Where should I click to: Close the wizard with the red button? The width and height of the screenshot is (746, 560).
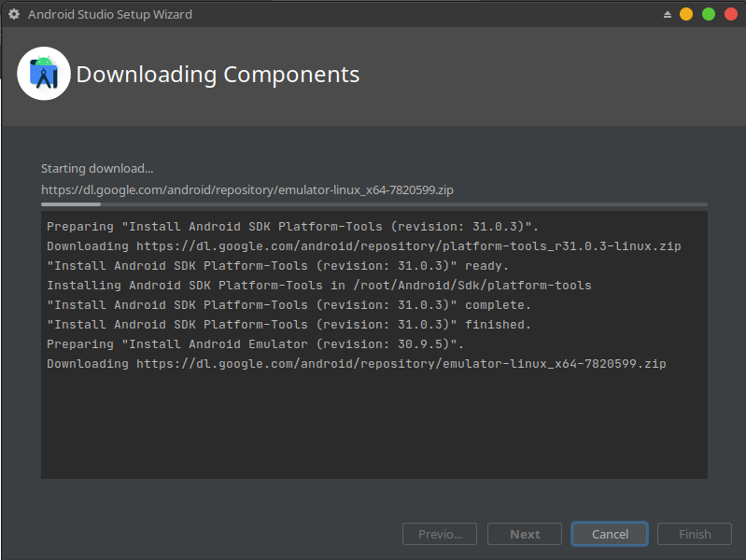pyautogui.click(x=731, y=14)
